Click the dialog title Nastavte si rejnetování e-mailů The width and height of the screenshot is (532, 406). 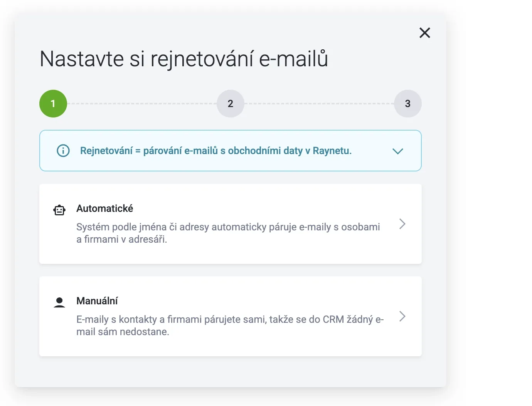tap(184, 59)
